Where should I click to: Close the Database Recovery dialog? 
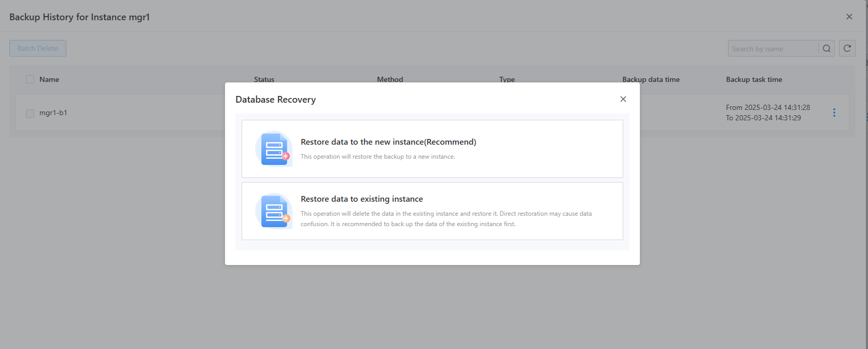(623, 99)
